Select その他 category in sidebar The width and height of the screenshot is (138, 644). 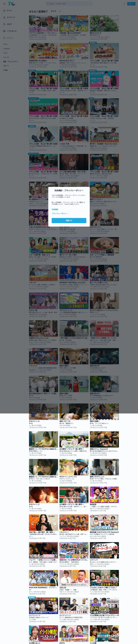5,70
